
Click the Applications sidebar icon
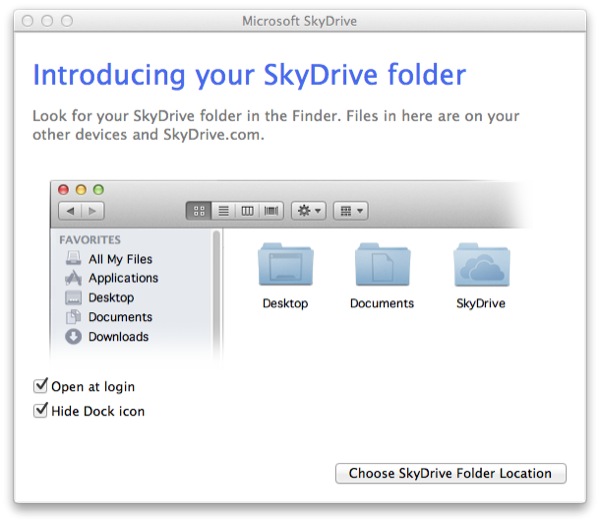click(73, 278)
